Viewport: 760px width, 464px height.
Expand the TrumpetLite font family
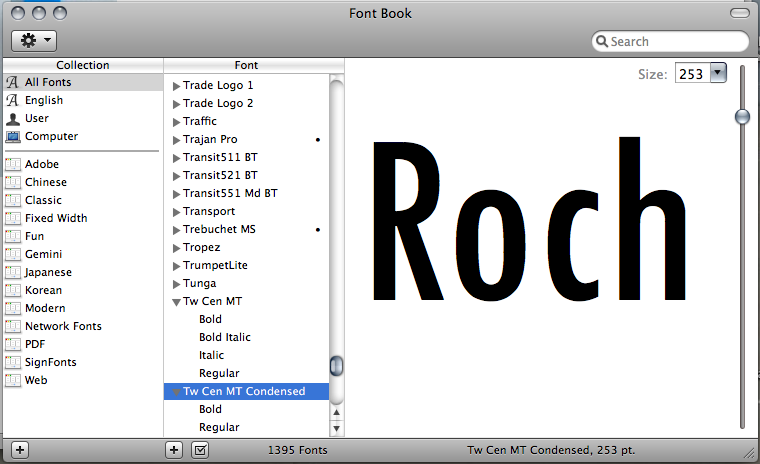click(x=176, y=266)
